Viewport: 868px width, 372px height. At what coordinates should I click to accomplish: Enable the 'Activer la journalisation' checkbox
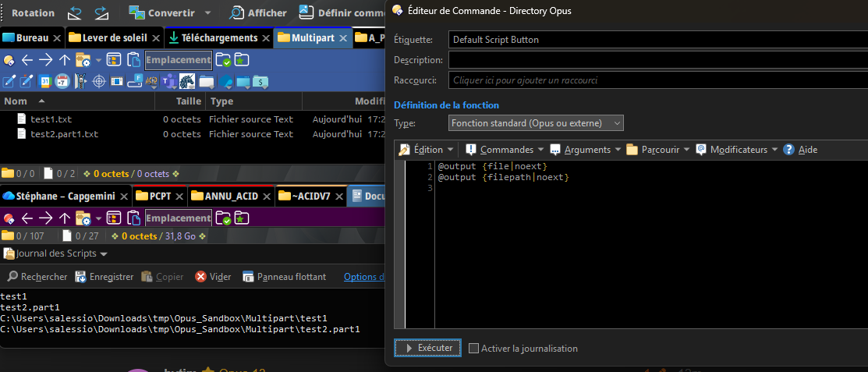pos(473,349)
